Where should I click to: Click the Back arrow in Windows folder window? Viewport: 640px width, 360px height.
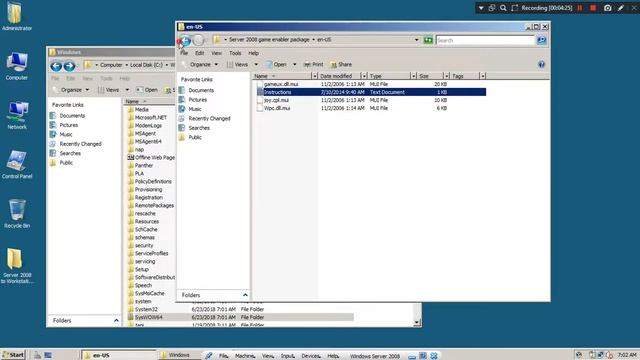(56, 66)
